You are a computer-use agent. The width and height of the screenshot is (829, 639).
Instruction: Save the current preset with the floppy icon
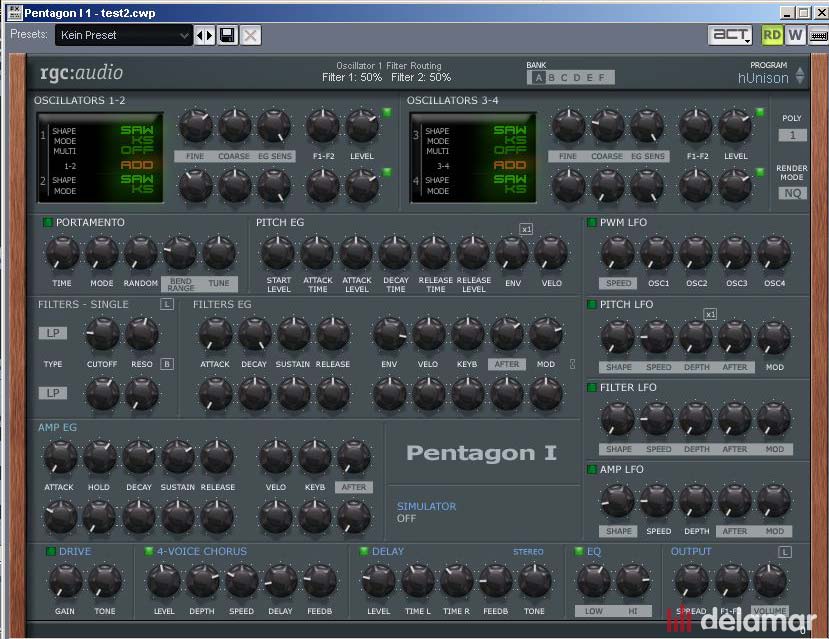pos(227,35)
